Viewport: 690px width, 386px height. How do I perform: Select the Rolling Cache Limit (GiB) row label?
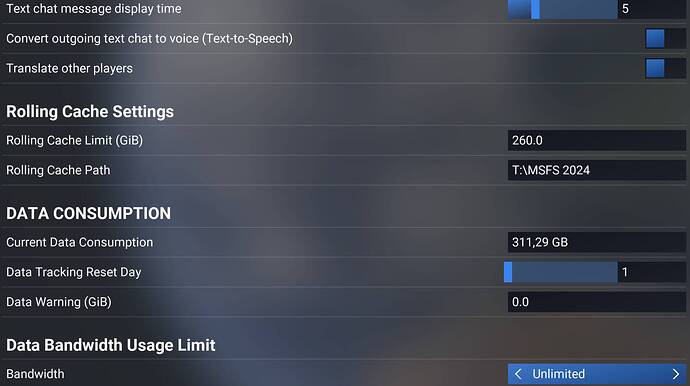[74, 140]
